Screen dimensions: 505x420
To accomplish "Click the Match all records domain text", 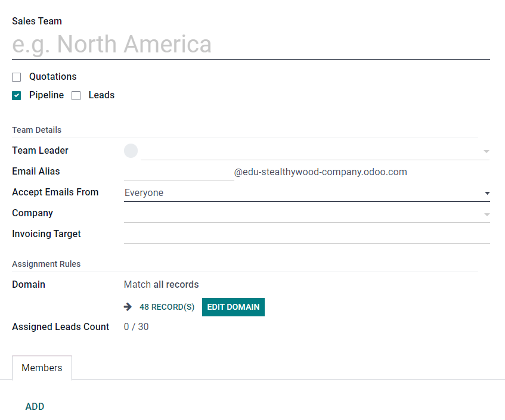I will 161,284.
